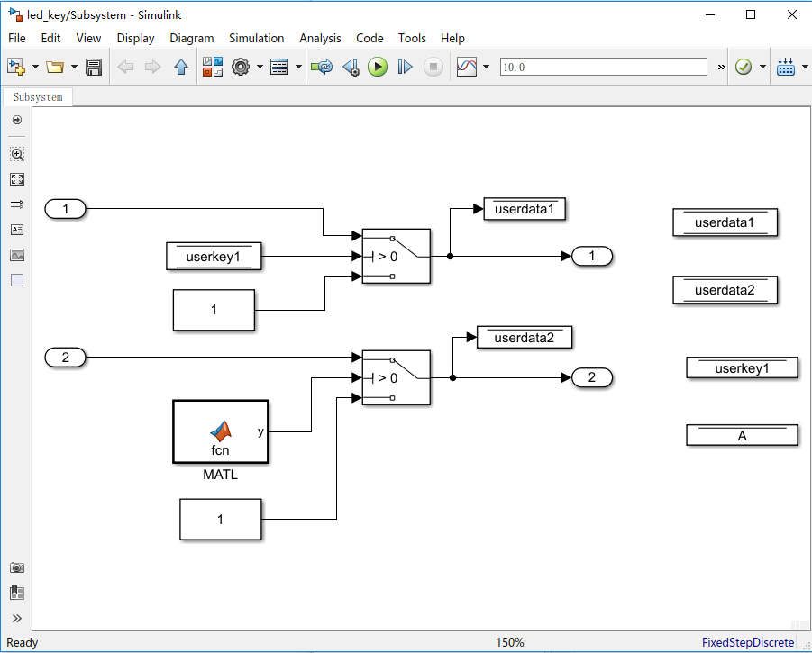
Task: Expand the palette double-chevron at bottom
Action: (x=17, y=619)
